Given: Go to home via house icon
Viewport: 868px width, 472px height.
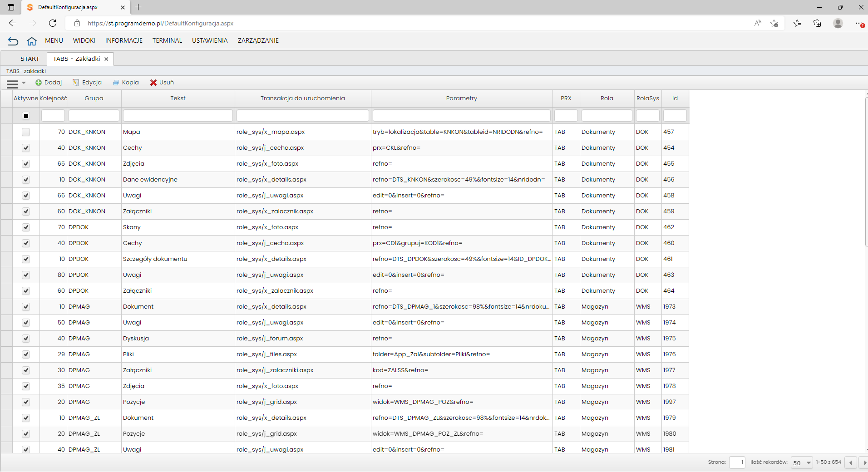Looking at the screenshot, I should click(x=31, y=41).
